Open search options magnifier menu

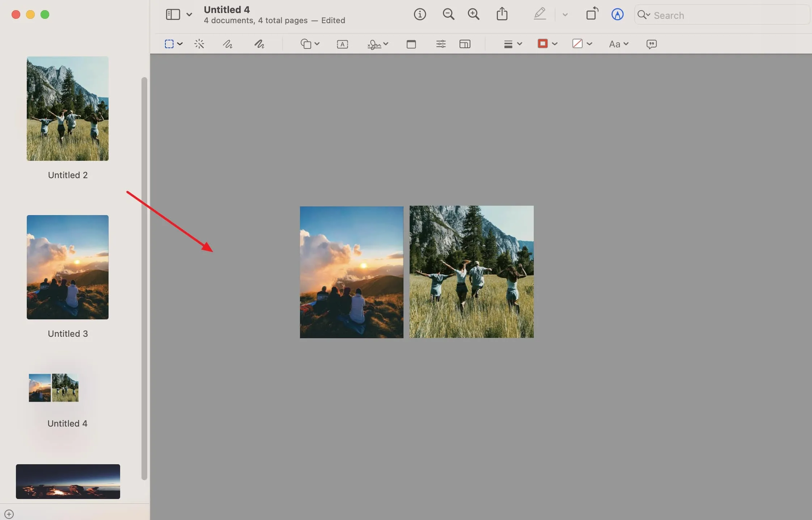644,15
